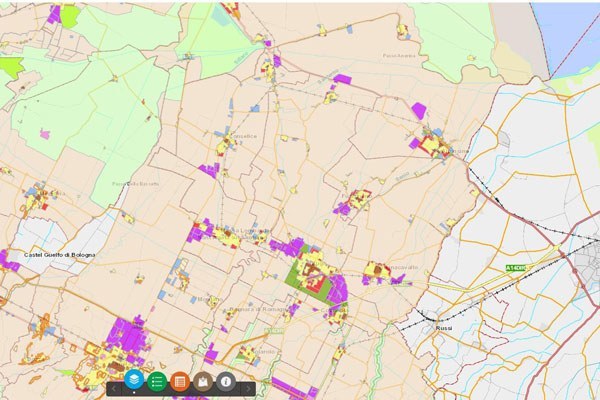The height and width of the screenshot is (400, 600).
Task: Open the green Legend list widget
Action: 157,381
